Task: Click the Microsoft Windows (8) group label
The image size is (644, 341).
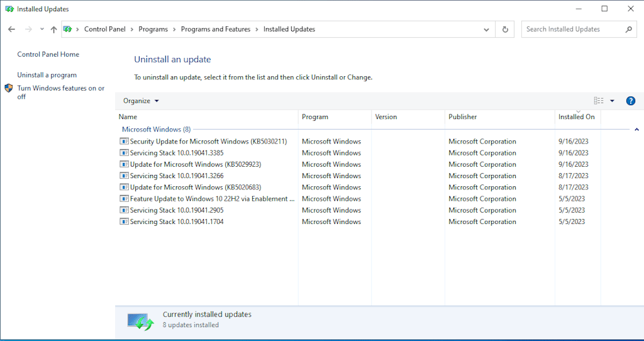Action: 156,130
